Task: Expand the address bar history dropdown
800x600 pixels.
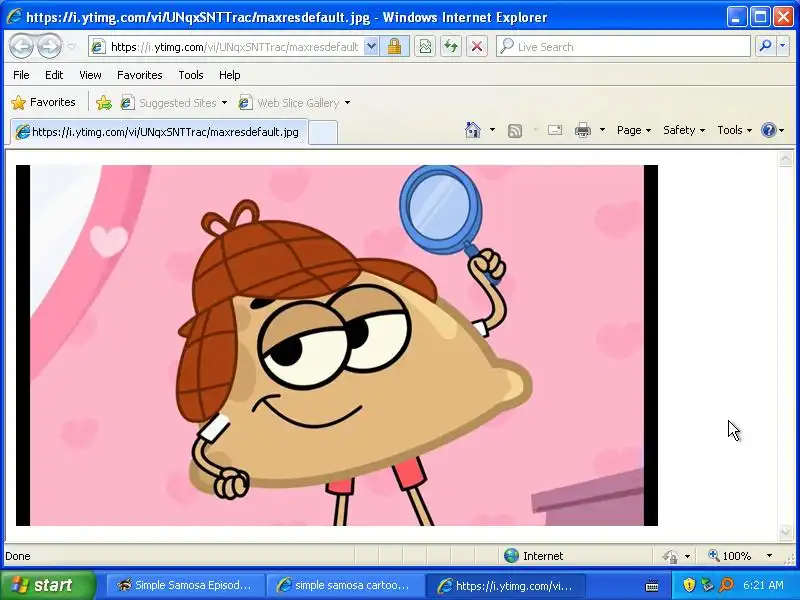Action: tap(371, 47)
